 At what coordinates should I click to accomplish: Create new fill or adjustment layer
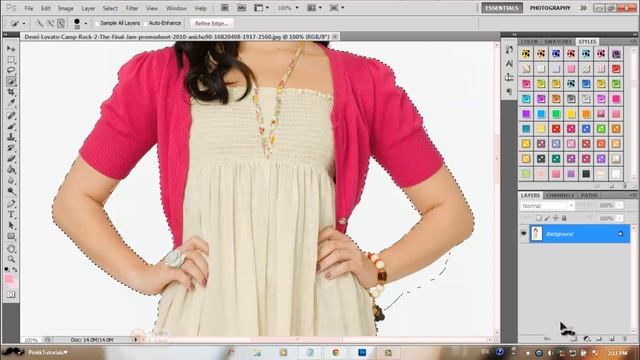coord(587,338)
